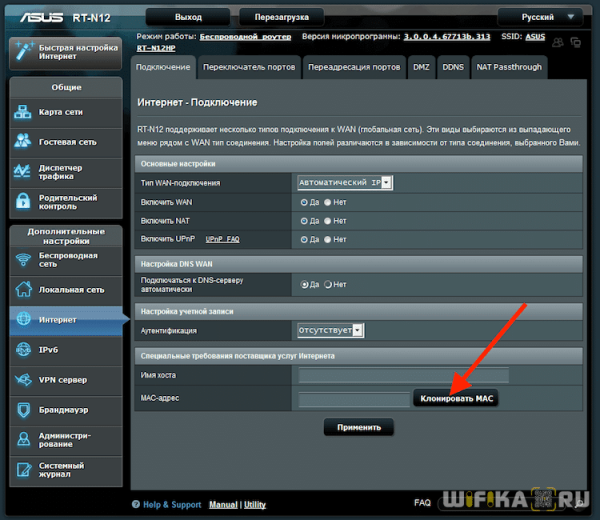Select Да for Включить UPnP
Screen dimensions: 600x520
click(x=304, y=240)
